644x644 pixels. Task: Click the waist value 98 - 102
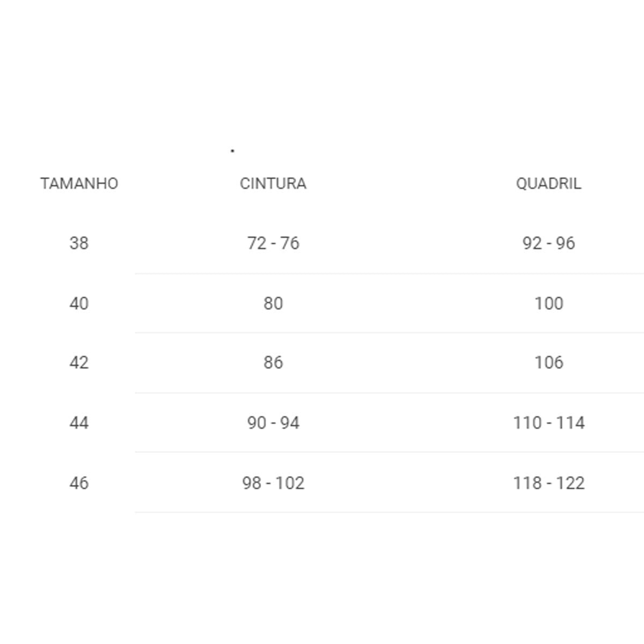tap(273, 483)
